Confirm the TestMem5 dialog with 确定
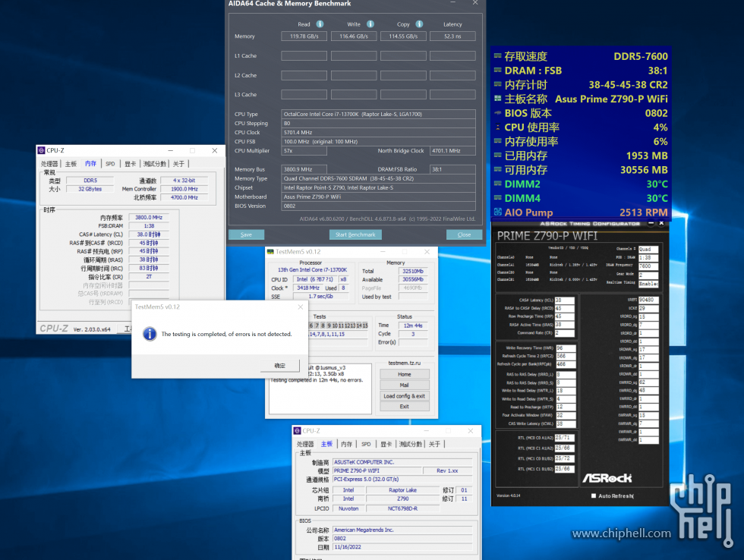Viewport: 744px width, 560px height. click(x=280, y=366)
